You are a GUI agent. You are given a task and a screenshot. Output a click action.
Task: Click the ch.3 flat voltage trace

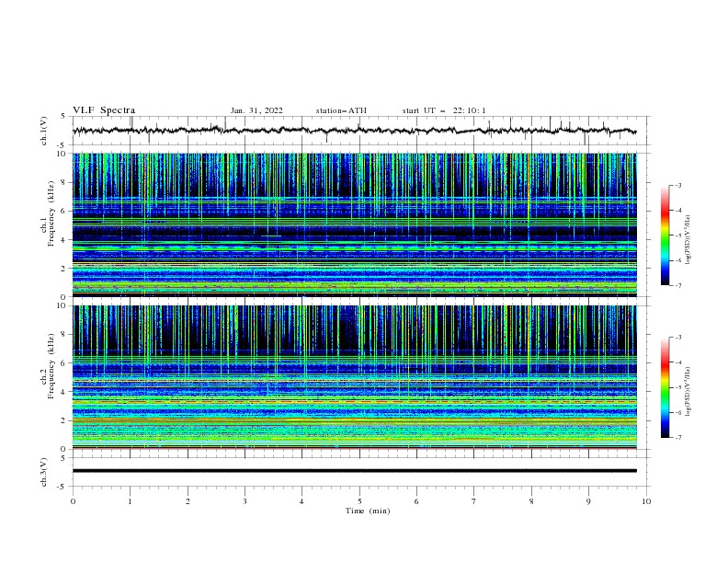coord(354,471)
